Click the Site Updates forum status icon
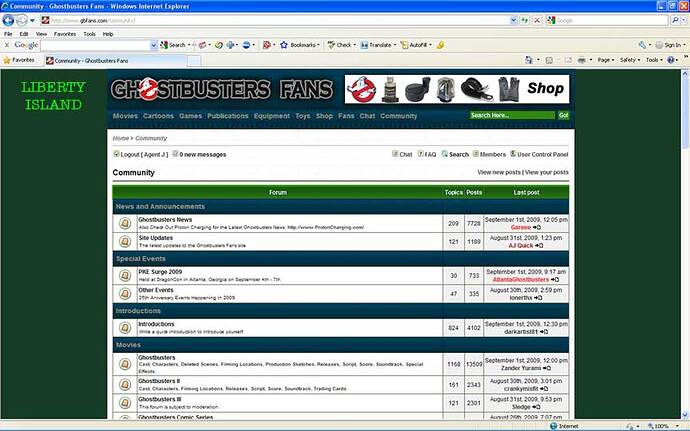This screenshot has width=690, height=431. click(125, 242)
